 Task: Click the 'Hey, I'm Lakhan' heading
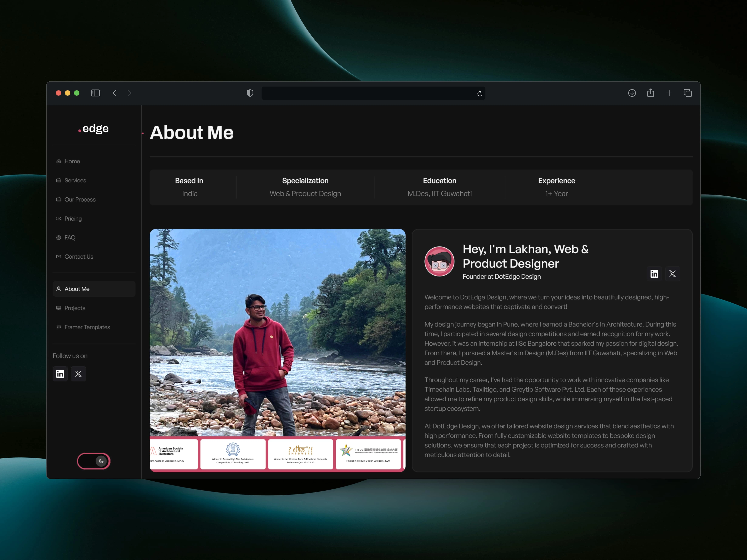[526, 256]
